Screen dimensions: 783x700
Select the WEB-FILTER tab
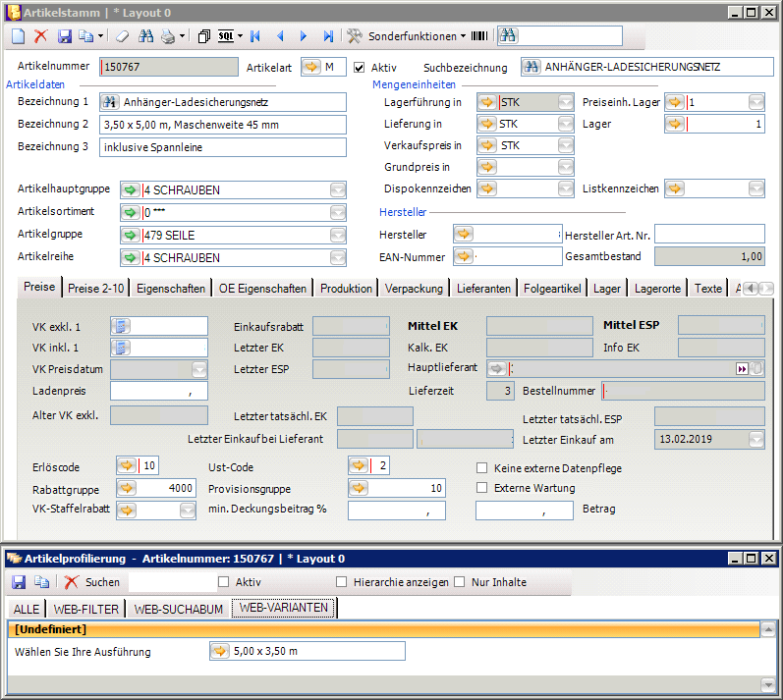pos(85,610)
